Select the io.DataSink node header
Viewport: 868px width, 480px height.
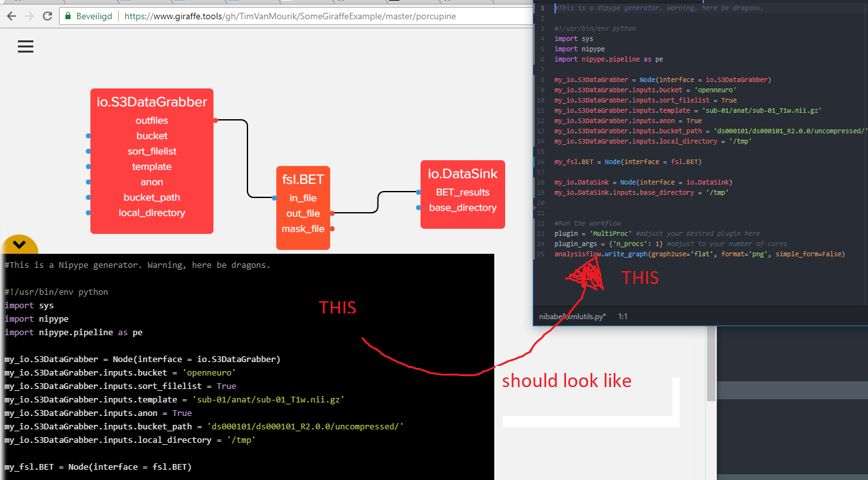tap(462, 173)
